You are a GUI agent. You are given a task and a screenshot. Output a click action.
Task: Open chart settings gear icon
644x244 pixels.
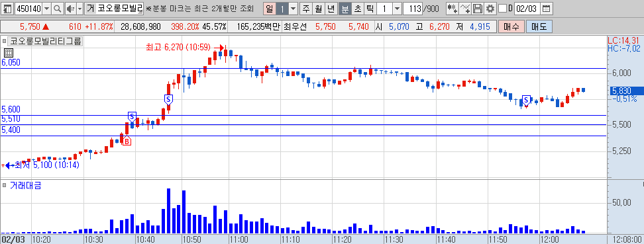(x=490, y=8)
